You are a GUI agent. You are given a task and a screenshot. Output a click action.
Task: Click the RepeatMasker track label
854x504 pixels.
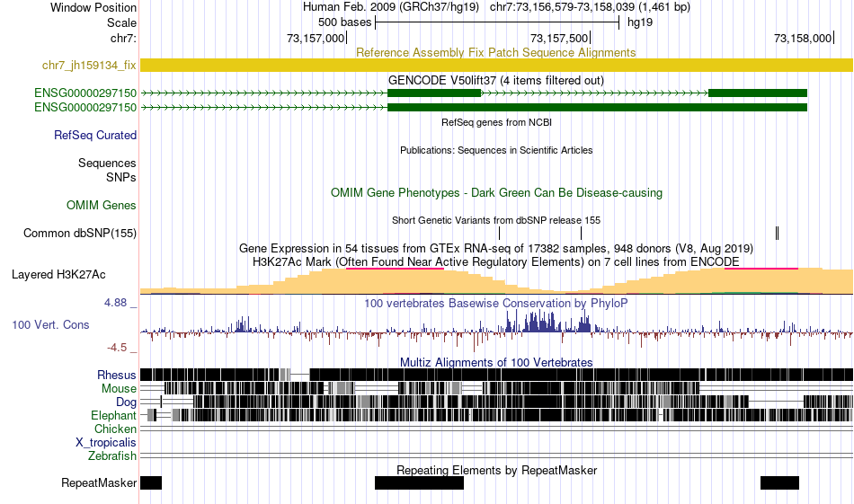click(99, 482)
